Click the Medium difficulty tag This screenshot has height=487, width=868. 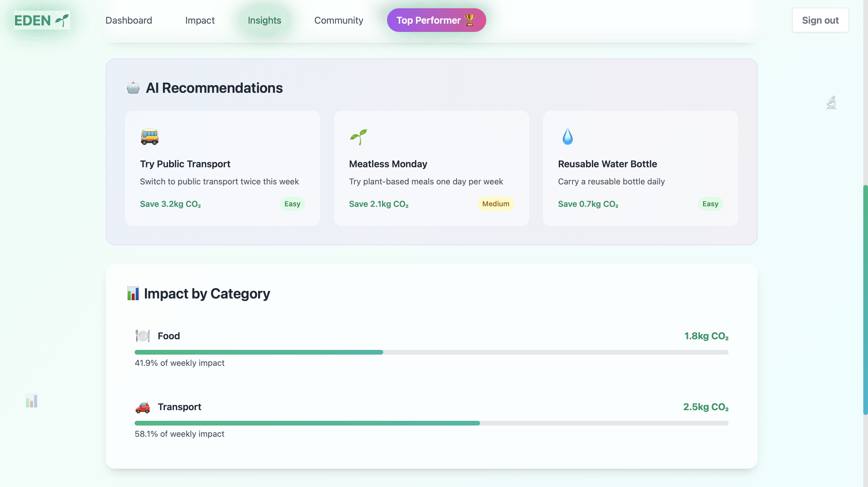[496, 204]
